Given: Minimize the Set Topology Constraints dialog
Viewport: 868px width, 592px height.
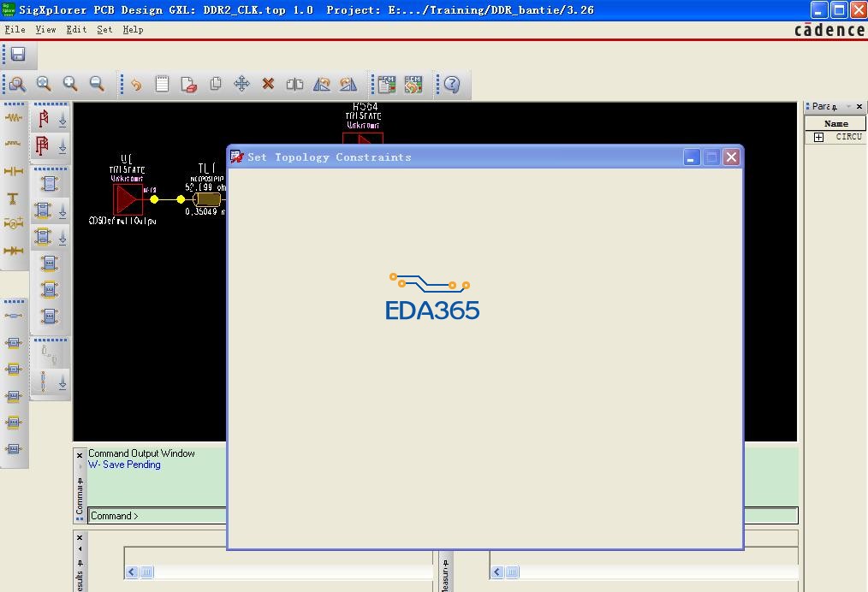Looking at the screenshot, I should coord(692,157).
